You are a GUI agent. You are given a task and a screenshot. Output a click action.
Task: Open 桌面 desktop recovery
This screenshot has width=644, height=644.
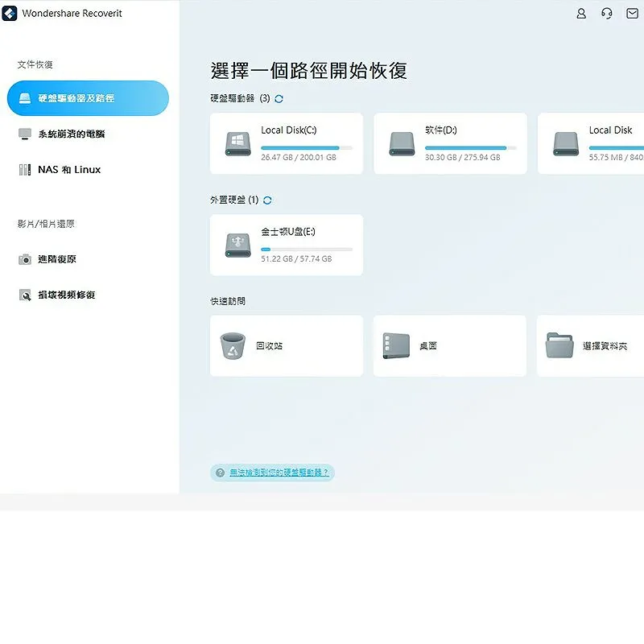[x=449, y=346]
